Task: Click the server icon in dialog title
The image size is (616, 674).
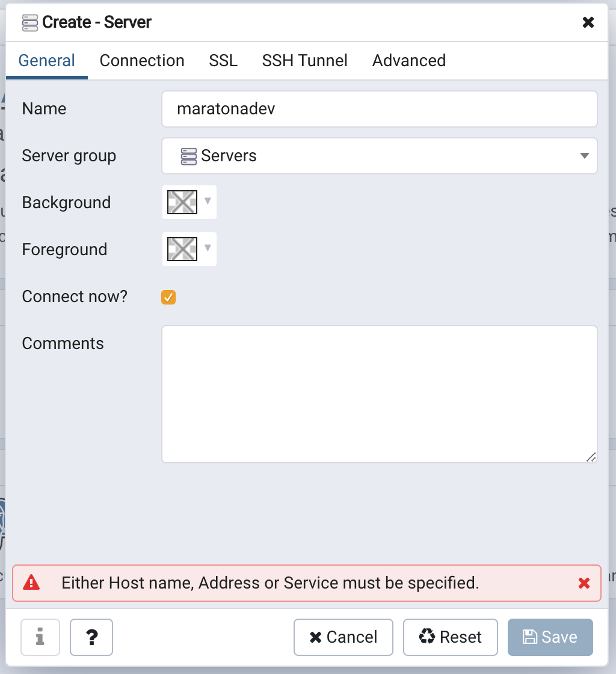Action: pos(30,23)
